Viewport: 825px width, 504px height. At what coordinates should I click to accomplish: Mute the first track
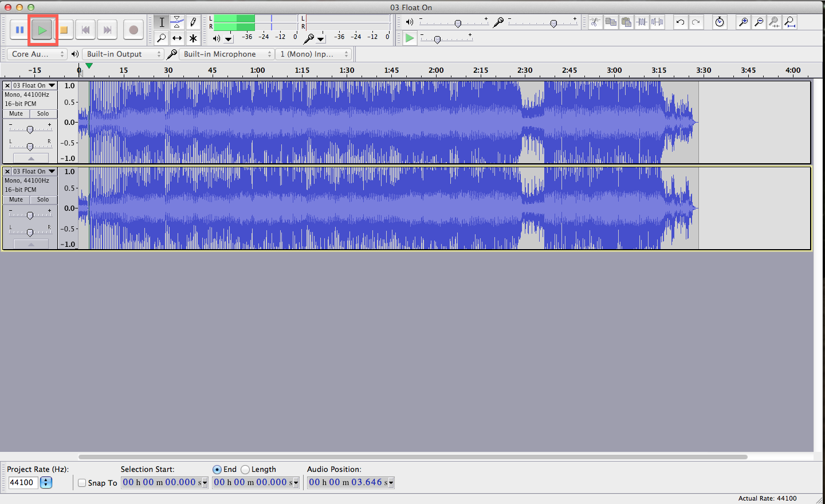tap(16, 113)
